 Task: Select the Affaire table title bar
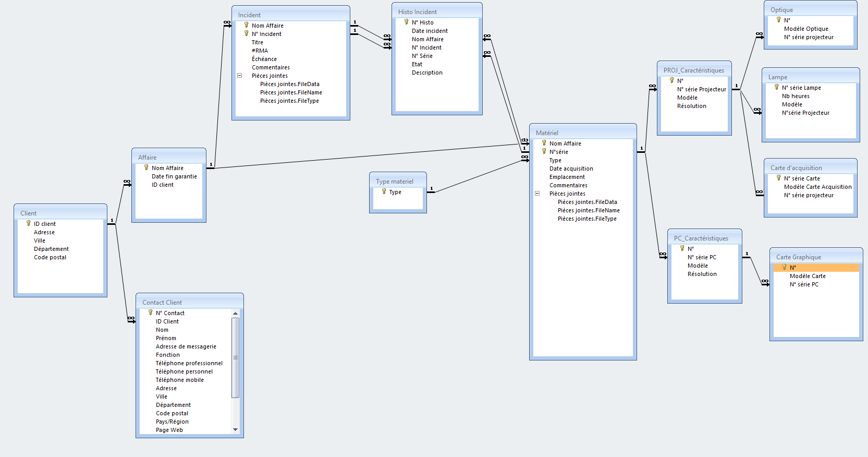click(x=169, y=157)
